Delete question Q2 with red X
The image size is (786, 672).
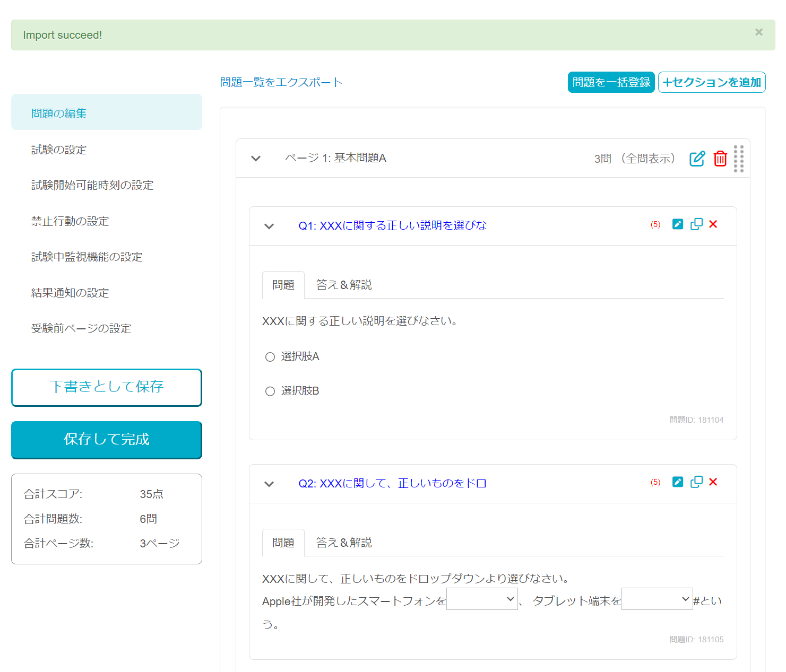tap(713, 482)
